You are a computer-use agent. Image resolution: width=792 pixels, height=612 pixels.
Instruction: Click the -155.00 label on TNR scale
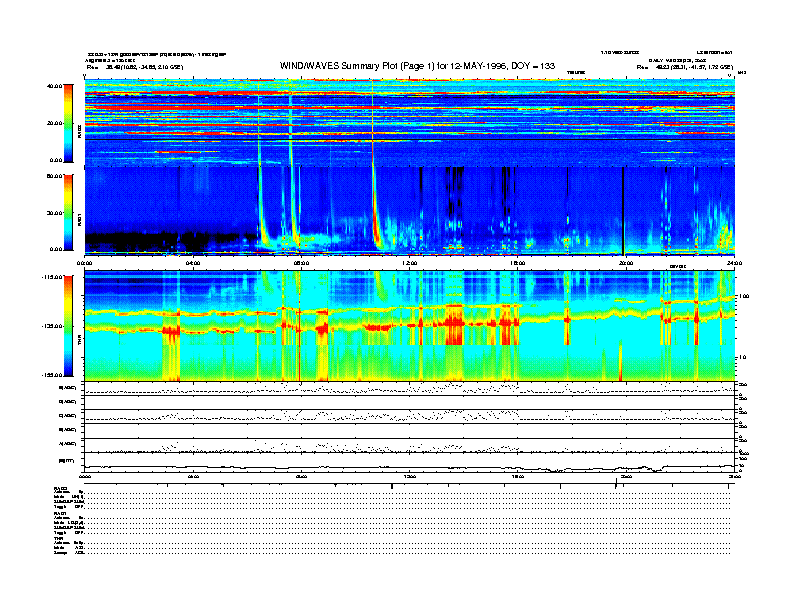click(x=52, y=375)
